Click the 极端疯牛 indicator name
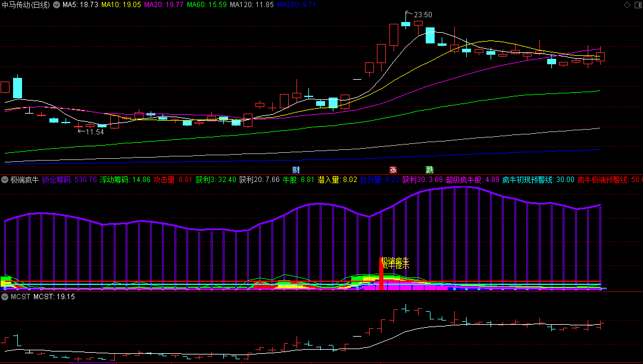The height and width of the screenshot is (364, 643). (x=24, y=180)
